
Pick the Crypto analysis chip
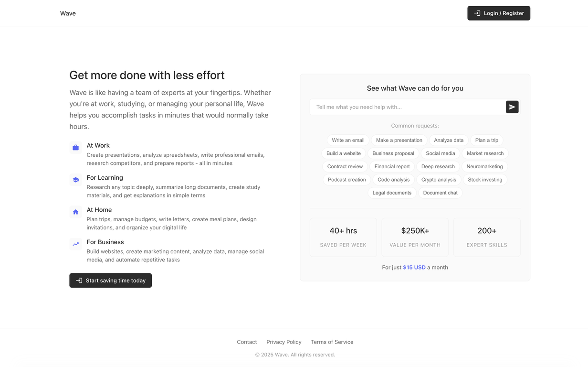tap(439, 180)
